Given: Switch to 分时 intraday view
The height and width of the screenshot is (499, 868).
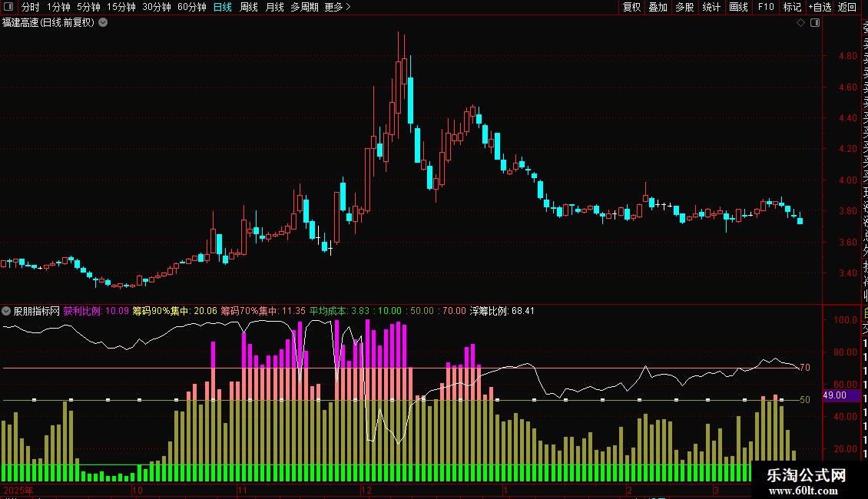Looking at the screenshot, I should pos(31,7).
